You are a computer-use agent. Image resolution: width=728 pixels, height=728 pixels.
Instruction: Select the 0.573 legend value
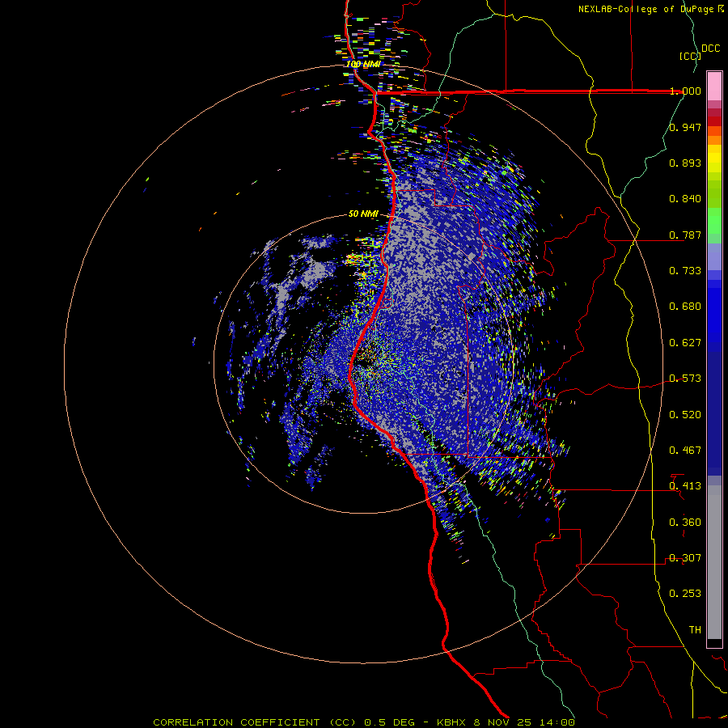click(x=685, y=379)
